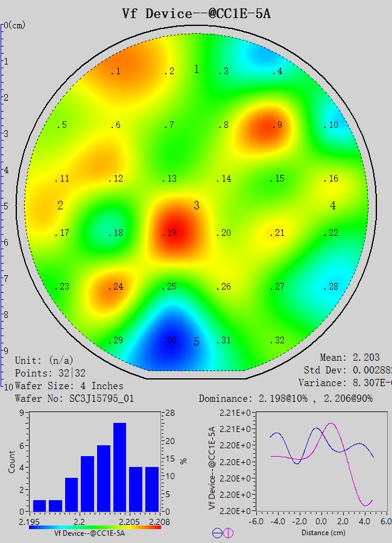This screenshot has height=543, width=392.
Task: Click the Vf Device--@CC1E-5A title
Action: tap(196, 13)
